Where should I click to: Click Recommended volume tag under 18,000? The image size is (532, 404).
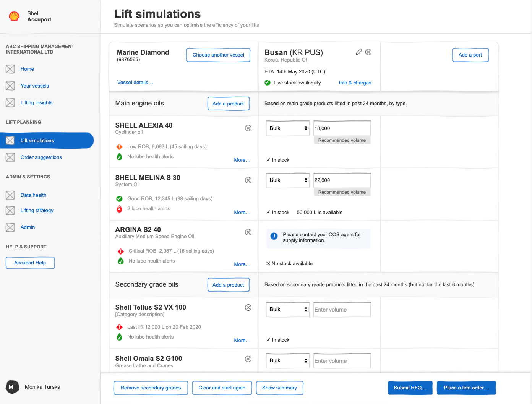pos(342,140)
